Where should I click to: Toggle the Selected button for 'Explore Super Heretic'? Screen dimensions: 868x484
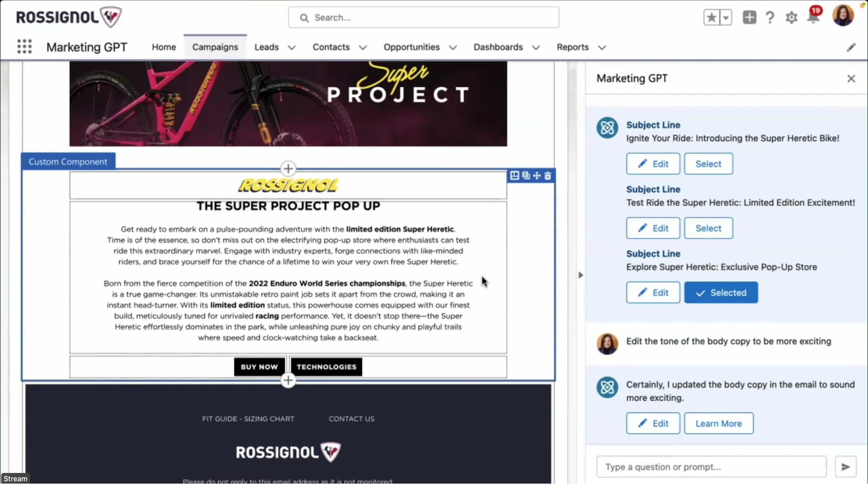click(721, 292)
